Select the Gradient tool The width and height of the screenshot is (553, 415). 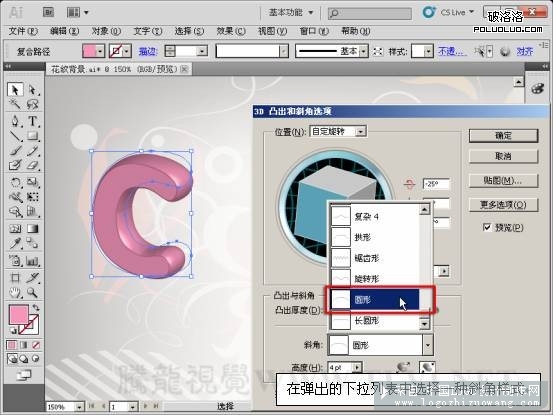tap(32, 229)
